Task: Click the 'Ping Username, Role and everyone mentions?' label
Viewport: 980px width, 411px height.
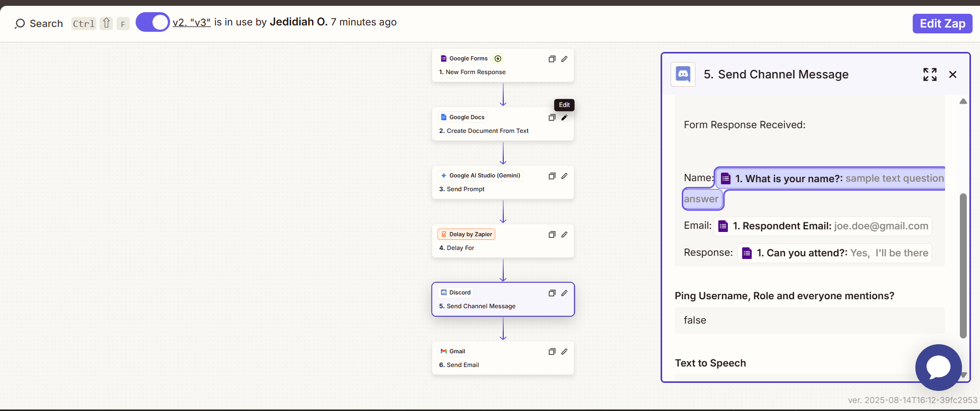Action: [x=785, y=296]
